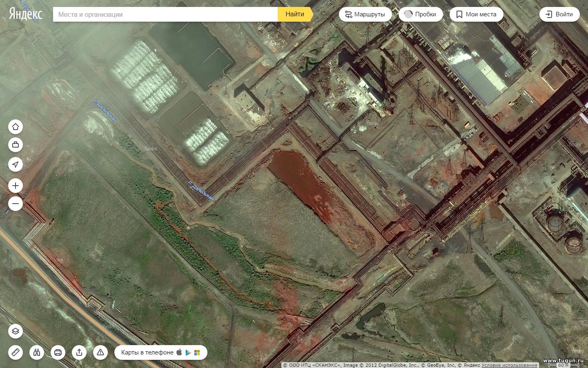This screenshot has height=368, width=588.
Task: Open the Google Play store icon
Action: coord(188,352)
